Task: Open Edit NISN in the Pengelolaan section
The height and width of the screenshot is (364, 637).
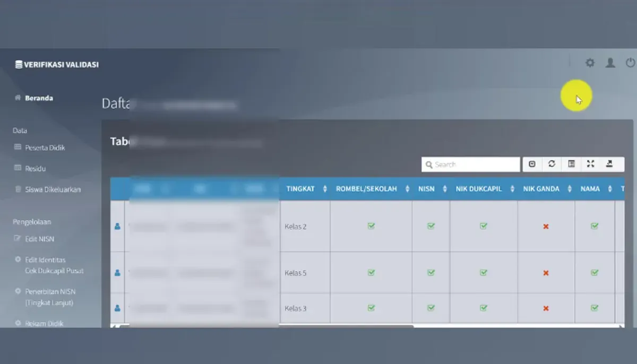Action: tap(35, 239)
